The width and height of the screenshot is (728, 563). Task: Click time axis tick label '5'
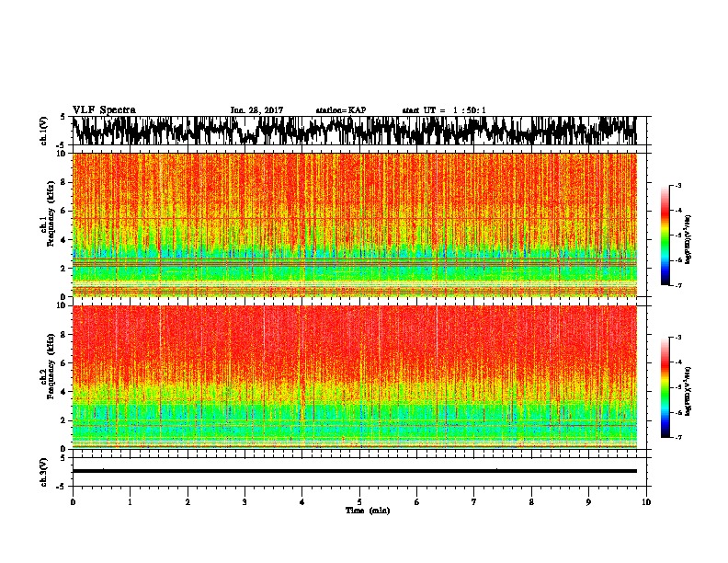(x=359, y=502)
